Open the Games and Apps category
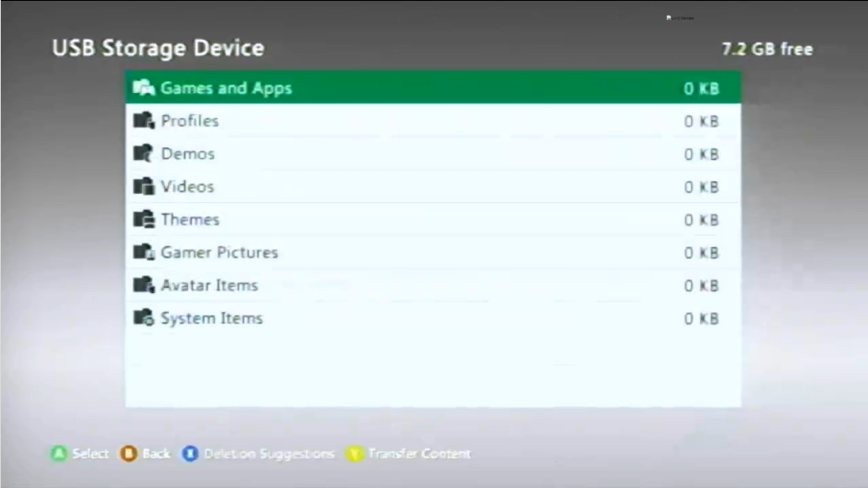This screenshot has width=868, height=488. (x=433, y=87)
